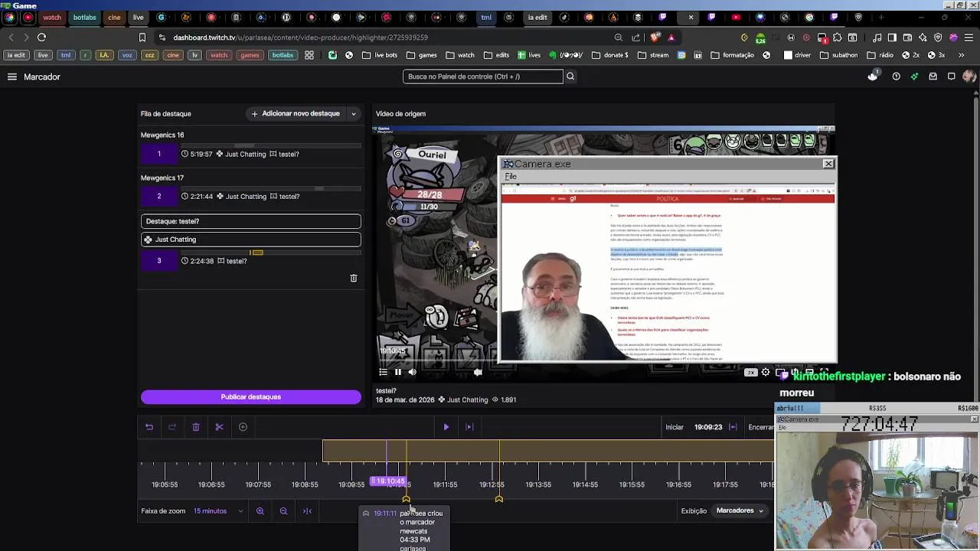Open notifications icon with badge in header
The height and width of the screenshot is (551, 980).
tap(873, 76)
